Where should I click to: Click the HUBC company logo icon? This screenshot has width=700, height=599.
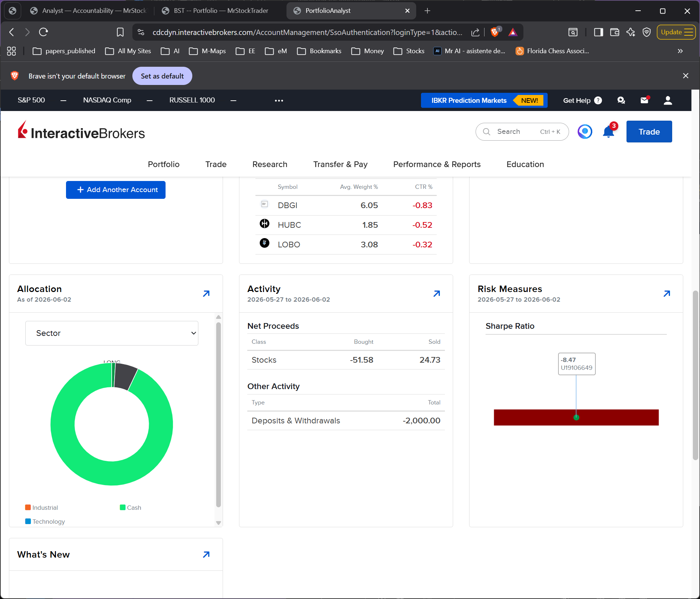(264, 224)
